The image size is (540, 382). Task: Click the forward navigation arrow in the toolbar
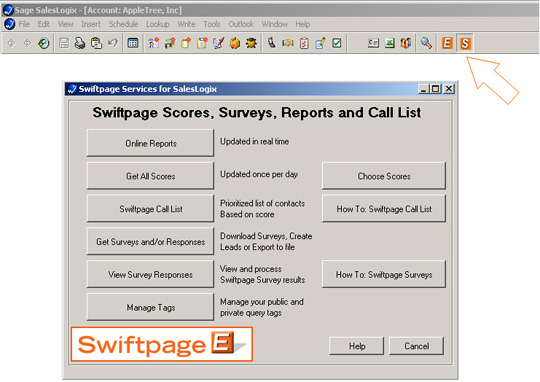(27, 43)
